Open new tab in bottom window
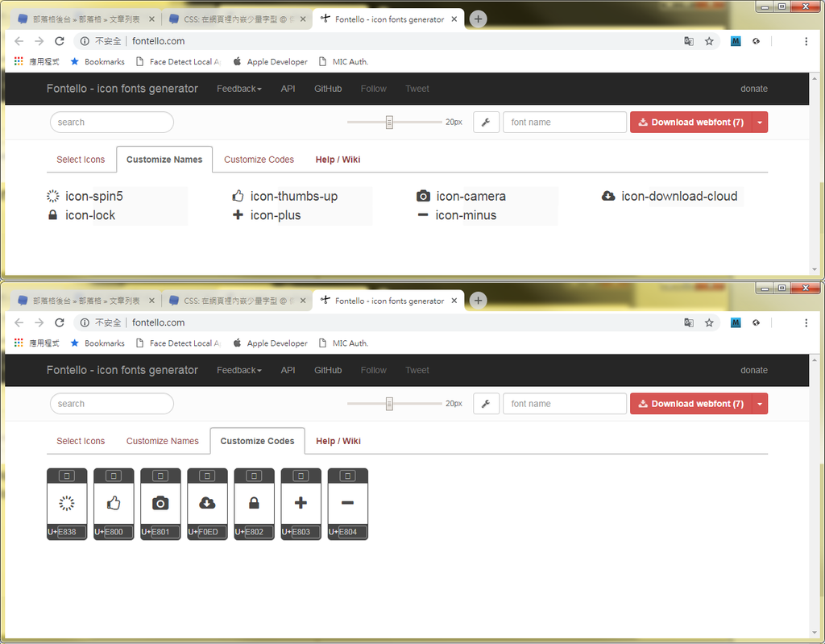The width and height of the screenshot is (825, 644). pos(478,301)
